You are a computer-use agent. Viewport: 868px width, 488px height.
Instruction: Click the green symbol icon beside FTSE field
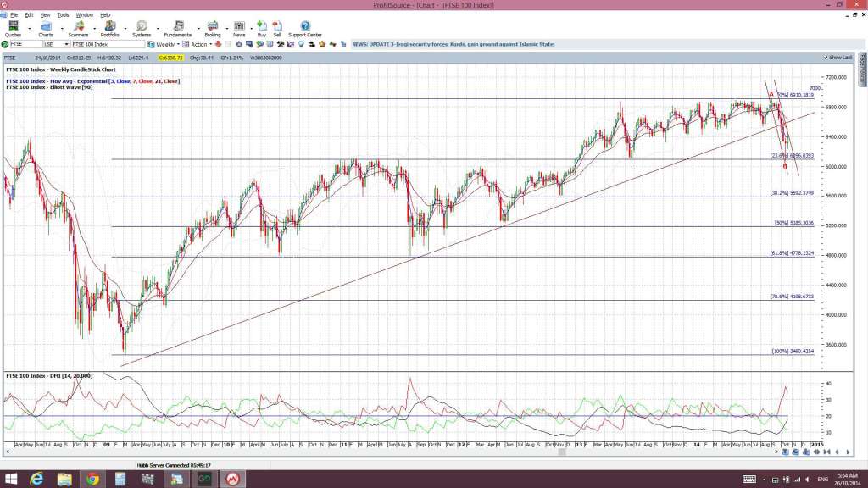click(x=5, y=44)
